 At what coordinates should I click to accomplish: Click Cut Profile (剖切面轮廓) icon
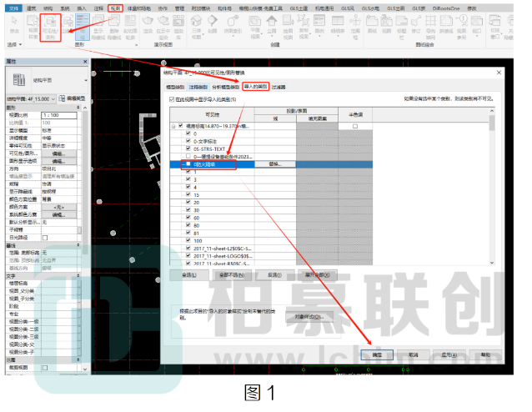click(x=130, y=28)
